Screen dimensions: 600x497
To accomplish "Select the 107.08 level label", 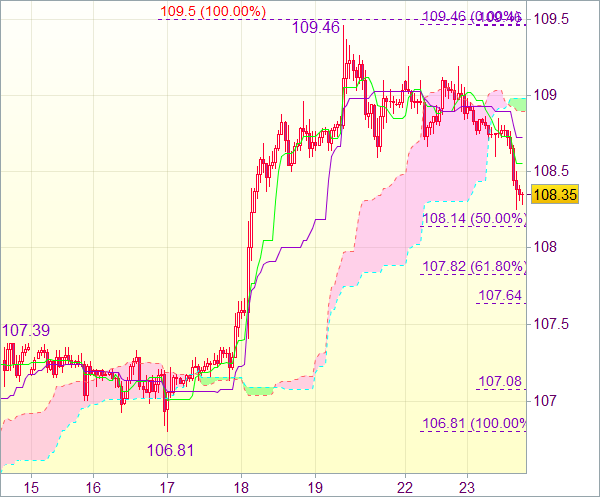I will tap(500, 381).
